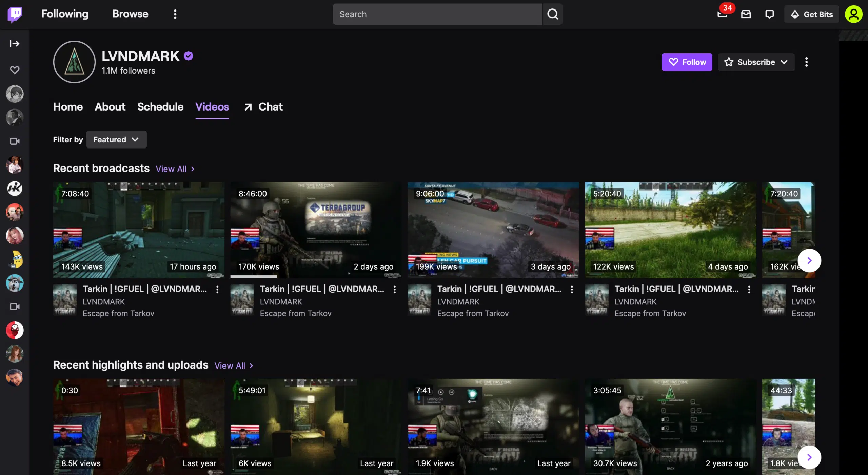Click the search magnifier button
This screenshot has width=868, height=475.
coord(553,14)
